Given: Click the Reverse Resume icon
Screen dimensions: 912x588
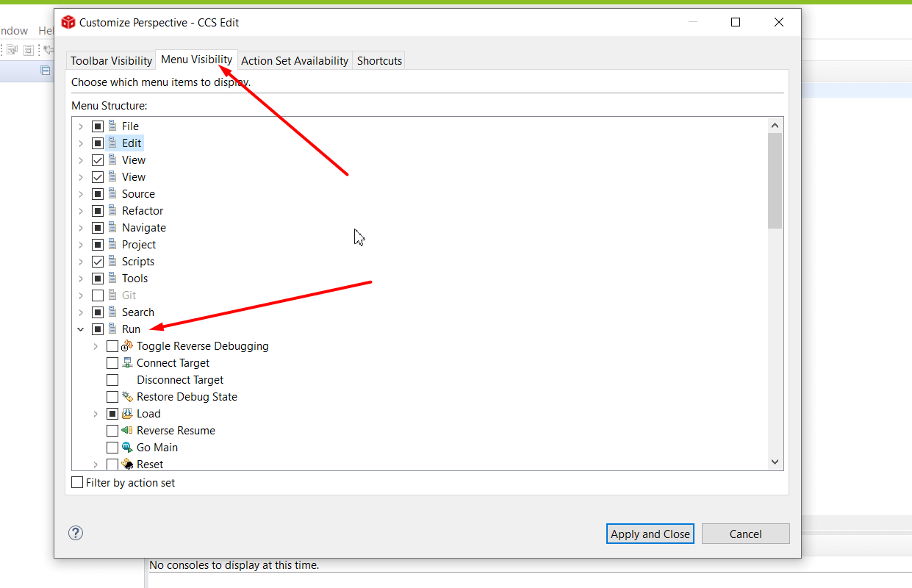Looking at the screenshot, I should click(x=127, y=431).
